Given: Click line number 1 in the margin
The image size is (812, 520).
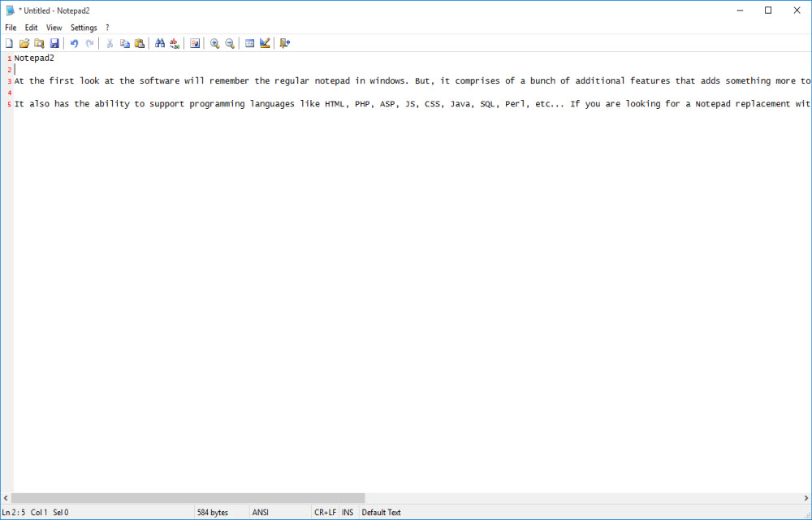Looking at the screenshot, I should tap(9, 58).
